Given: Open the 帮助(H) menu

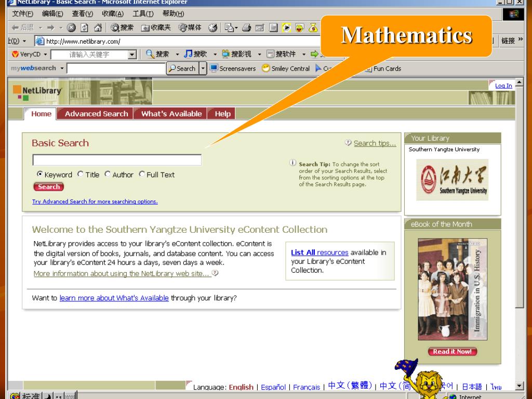Looking at the screenshot, I should [x=173, y=14].
